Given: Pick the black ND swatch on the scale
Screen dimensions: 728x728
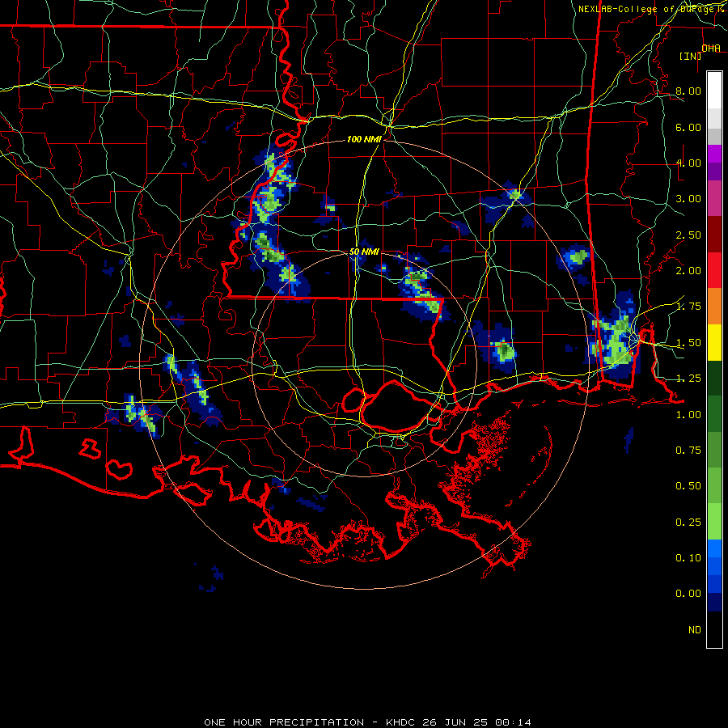Looking at the screenshot, I should (x=714, y=629).
